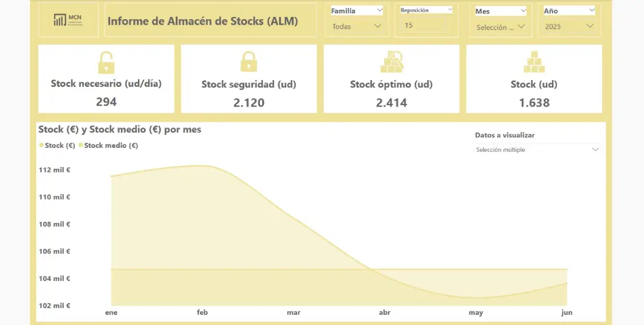Click the MCN company logo
644x325 pixels.
point(68,20)
